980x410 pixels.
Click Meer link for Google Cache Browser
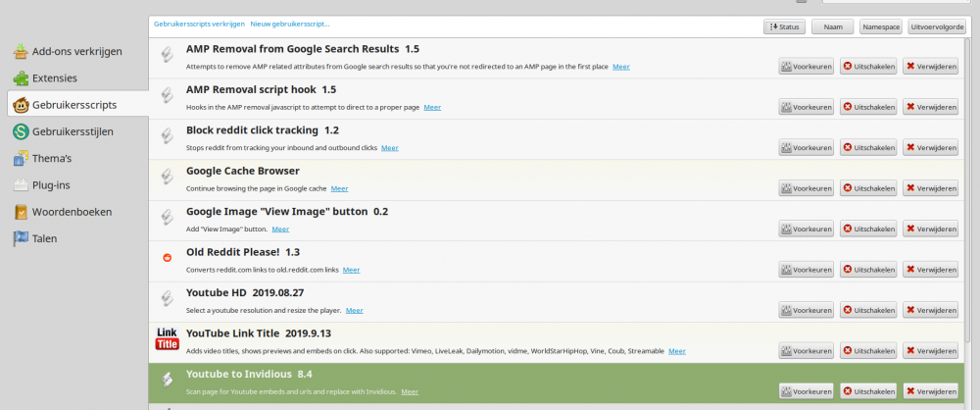339,188
